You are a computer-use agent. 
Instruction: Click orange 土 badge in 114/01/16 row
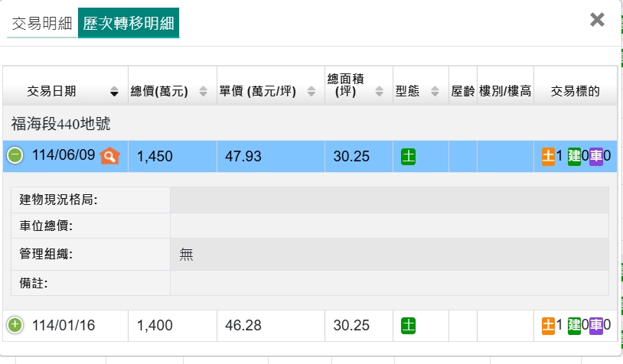tap(548, 326)
